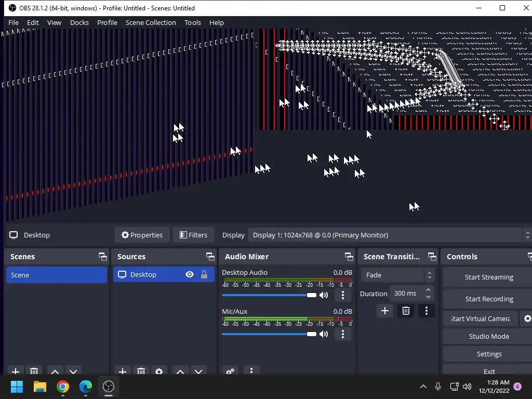The image size is (532, 399).
Task: Adjust Mic/Aux volume slider
Action: 269,334
